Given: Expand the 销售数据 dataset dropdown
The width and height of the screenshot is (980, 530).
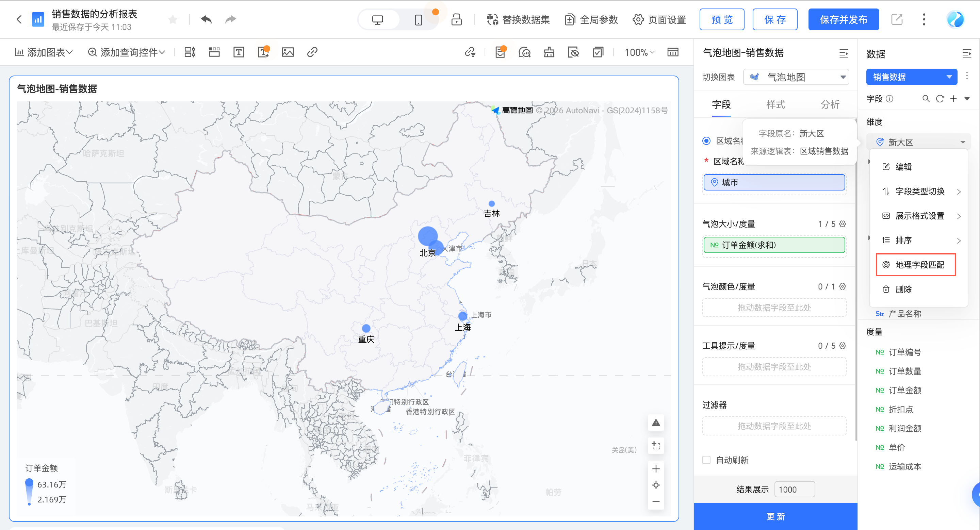Looking at the screenshot, I should (x=911, y=77).
